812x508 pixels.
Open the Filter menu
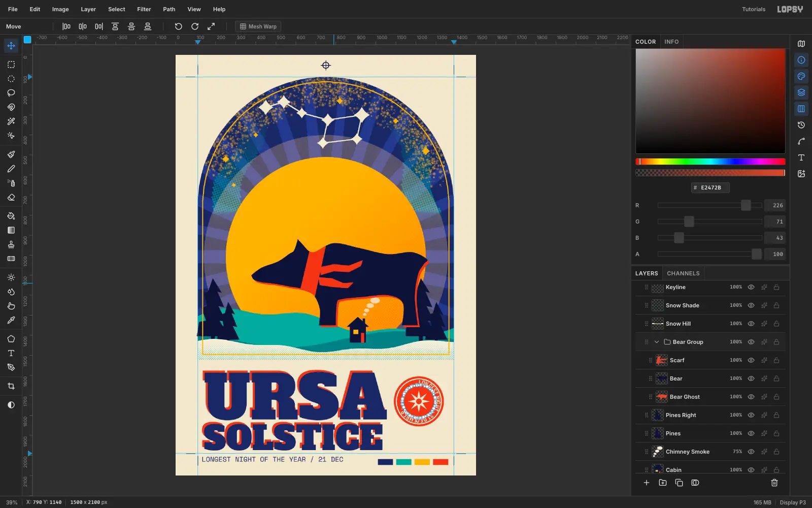coord(144,9)
